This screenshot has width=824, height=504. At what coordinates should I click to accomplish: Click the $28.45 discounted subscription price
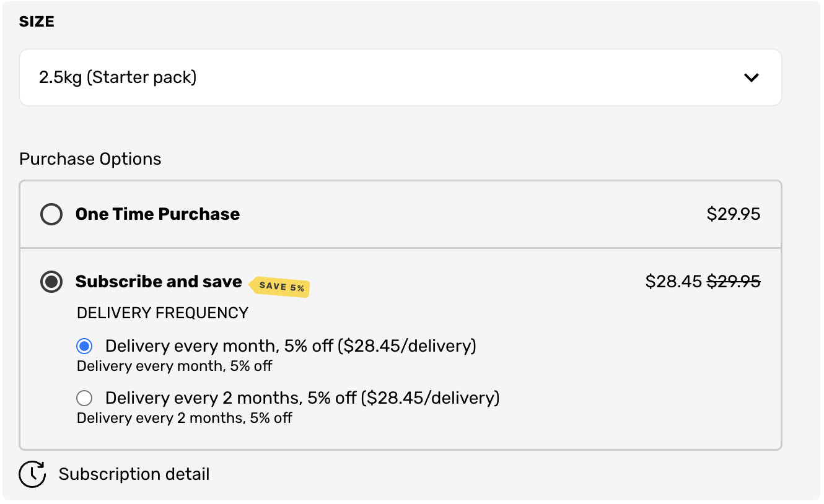click(x=673, y=282)
